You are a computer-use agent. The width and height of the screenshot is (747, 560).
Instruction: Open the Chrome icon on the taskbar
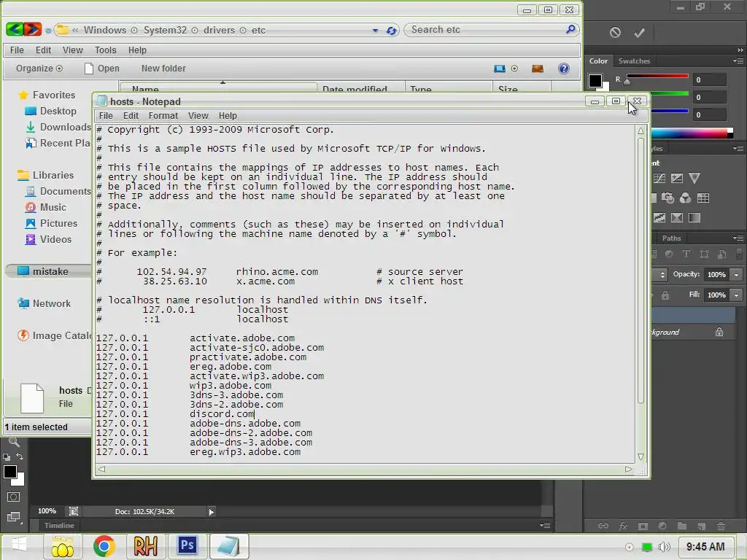[x=104, y=545]
